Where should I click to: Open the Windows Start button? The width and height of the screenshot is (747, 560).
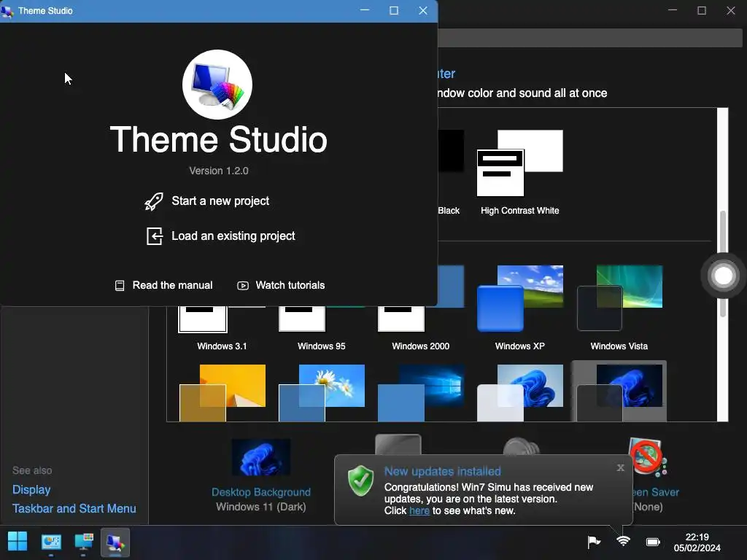coord(18,542)
